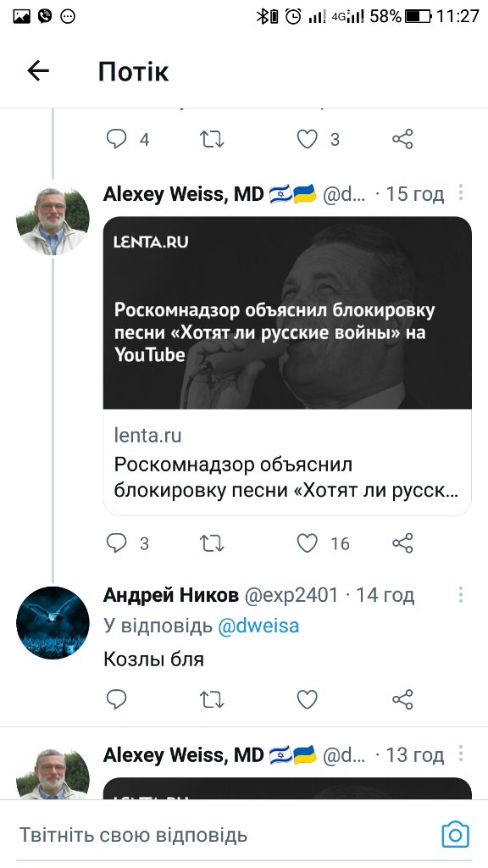Like Андрей Ников's reply "Козлы бля"

point(307,699)
